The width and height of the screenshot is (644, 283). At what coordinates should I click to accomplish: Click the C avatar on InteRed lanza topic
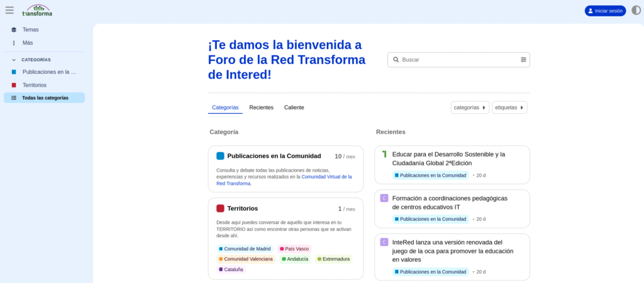pyautogui.click(x=384, y=242)
